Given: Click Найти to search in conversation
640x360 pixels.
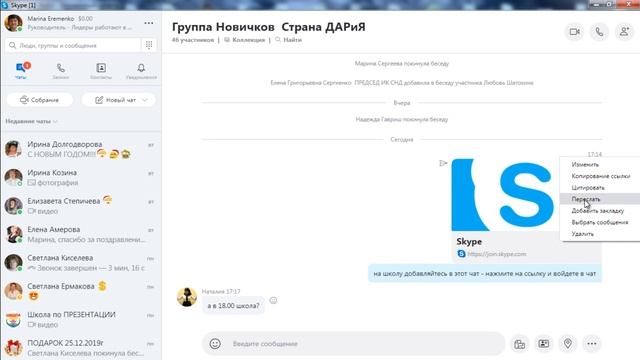Looking at the screenshot, I should 289,40.
